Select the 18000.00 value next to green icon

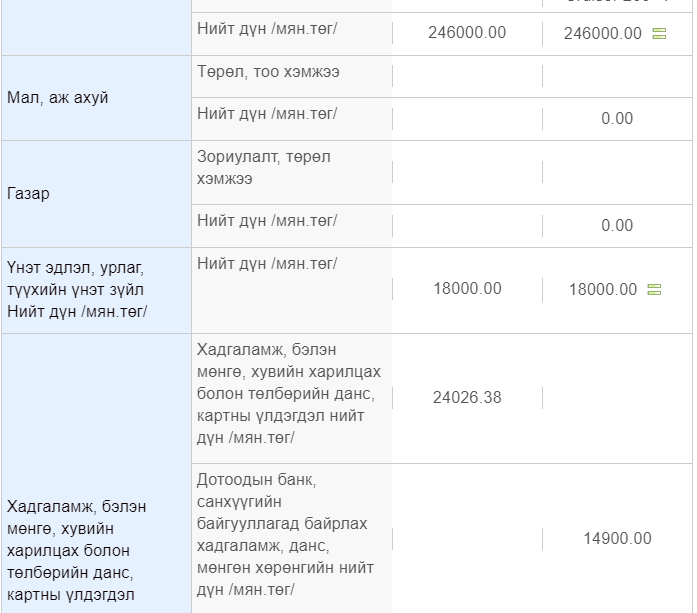(x=603, y=290)
